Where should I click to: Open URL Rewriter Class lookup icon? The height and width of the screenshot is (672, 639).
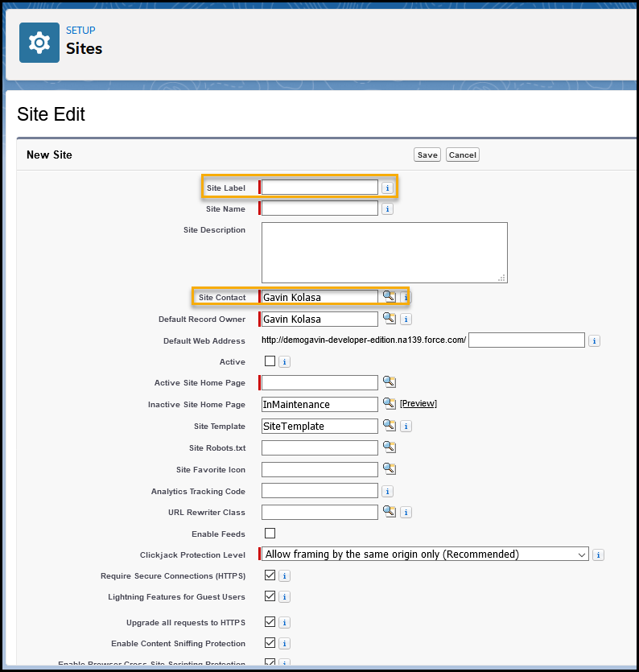click(390, 511)
